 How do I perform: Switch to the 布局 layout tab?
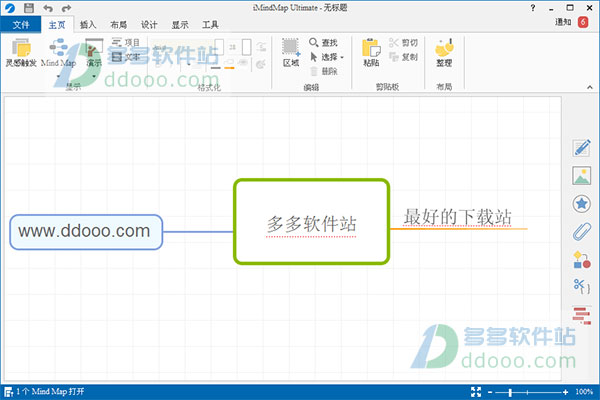(119, 25)
